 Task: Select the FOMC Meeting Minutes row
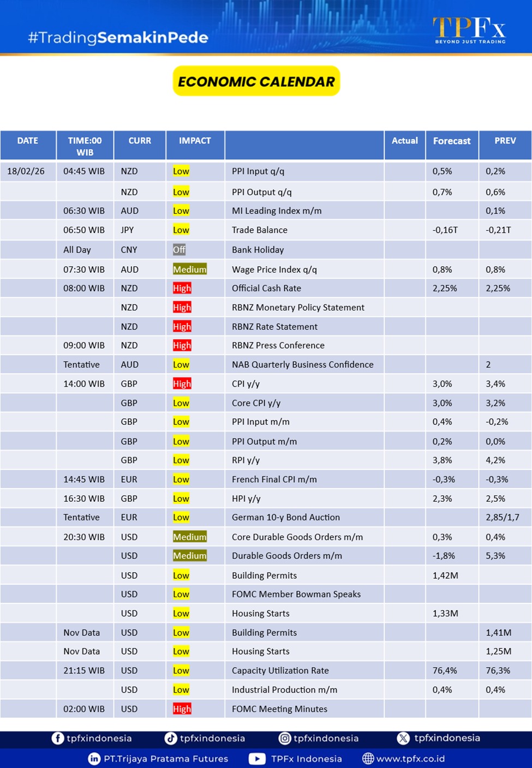tap(279, 709)
